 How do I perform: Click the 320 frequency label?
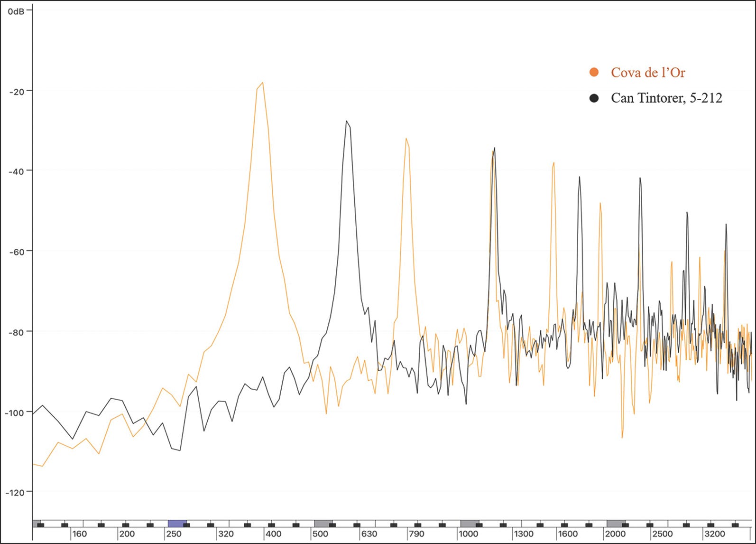pyautogui.click(x=226, y=534)
